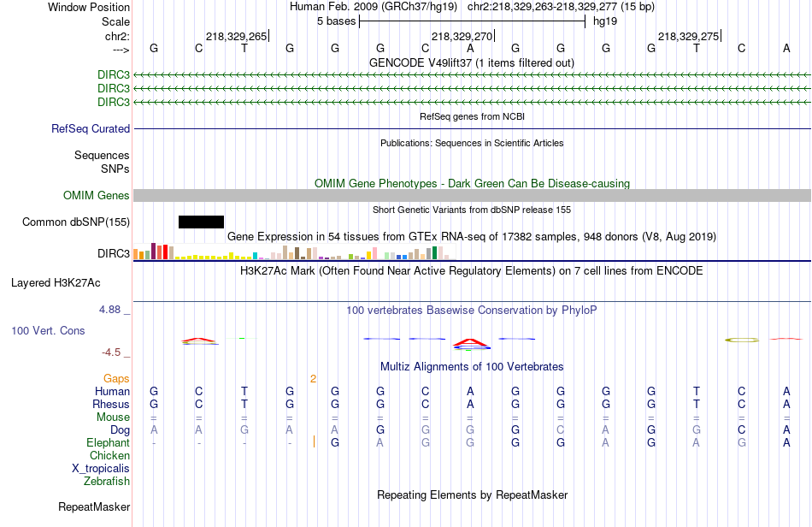The image size is (812, 527).
Task: Click the OMIM Gene Phenotypes title text
Action: (x=473, y=183)
